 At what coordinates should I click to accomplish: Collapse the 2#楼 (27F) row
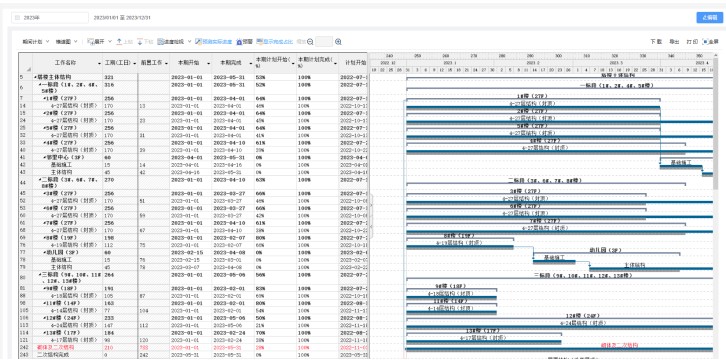click(x=44, y=113)
